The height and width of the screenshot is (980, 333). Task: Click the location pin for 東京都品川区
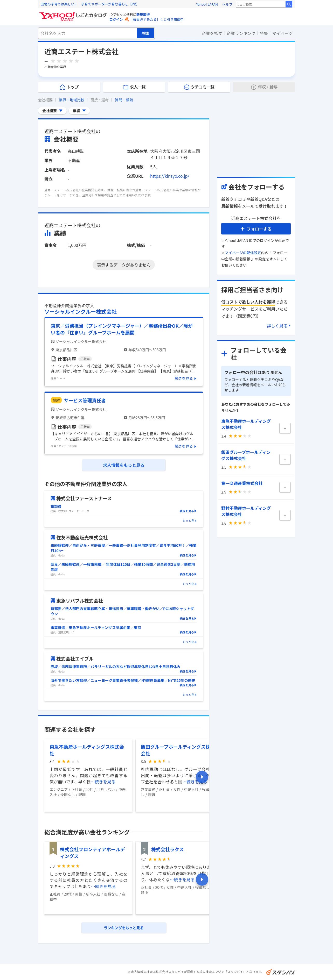click(53, 350)
